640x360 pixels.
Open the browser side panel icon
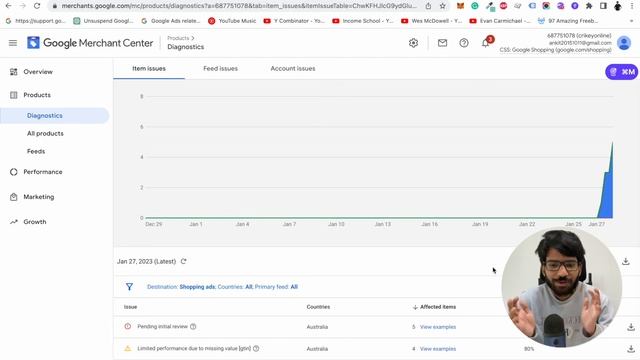(x=603, y=6)
